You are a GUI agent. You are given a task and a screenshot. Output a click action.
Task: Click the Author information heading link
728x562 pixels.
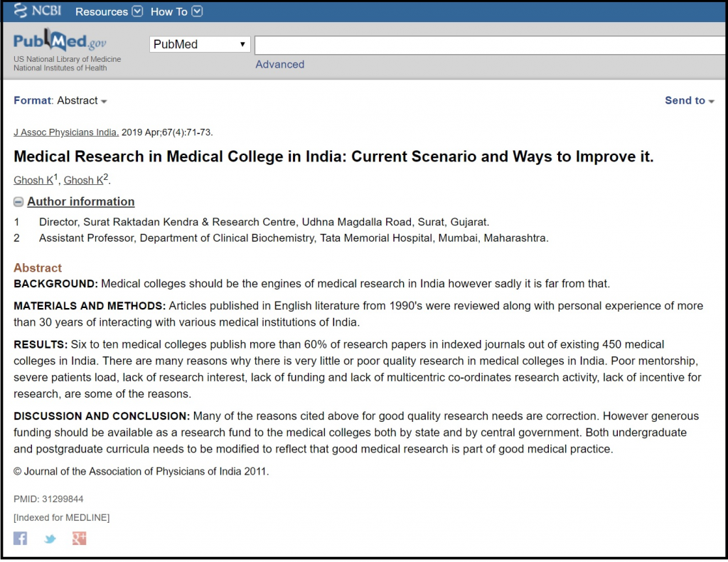(81, 201)
